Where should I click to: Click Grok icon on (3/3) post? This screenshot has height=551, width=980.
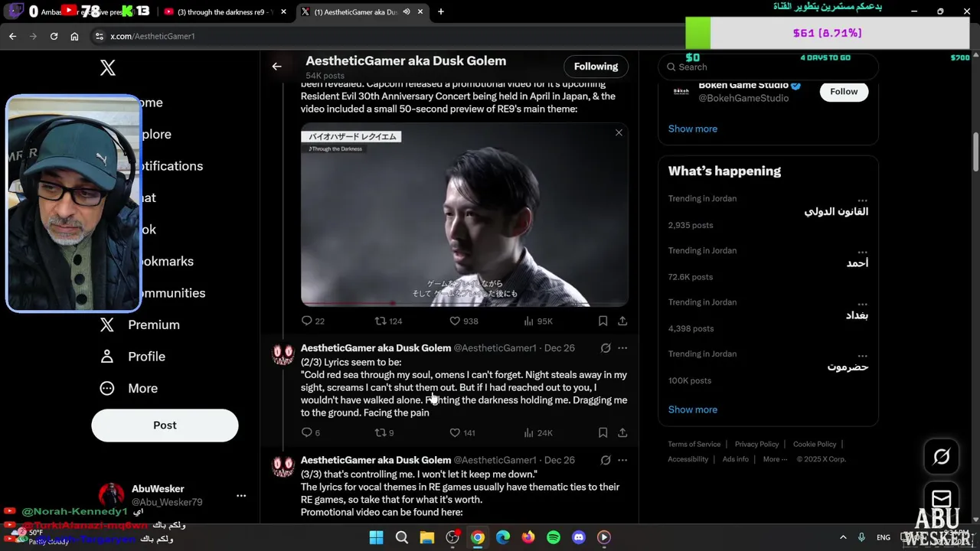click(606, 460)
